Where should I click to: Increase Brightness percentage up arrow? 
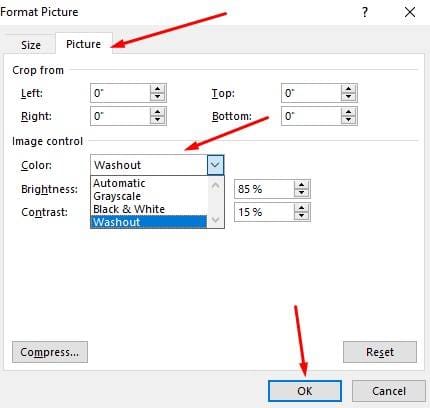[x=301, y=185]
